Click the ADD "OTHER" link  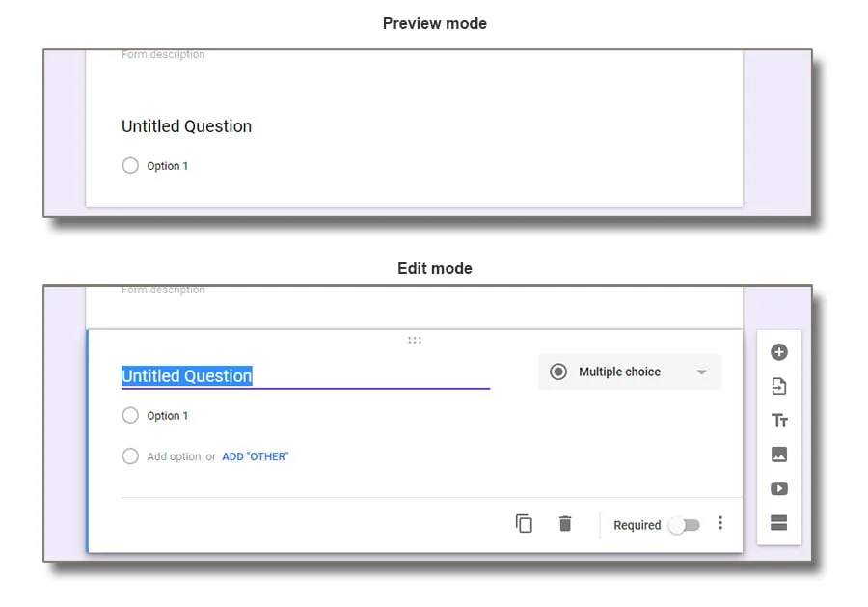click(x=256, y=456)
